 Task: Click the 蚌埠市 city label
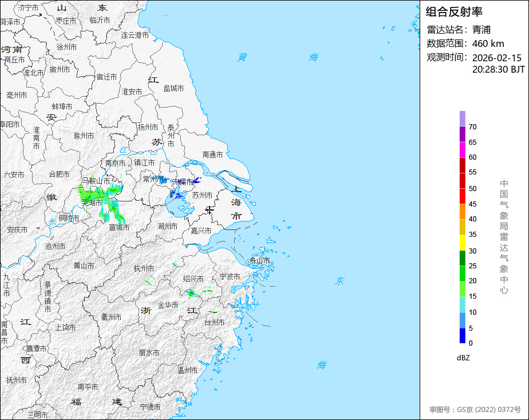62,106
